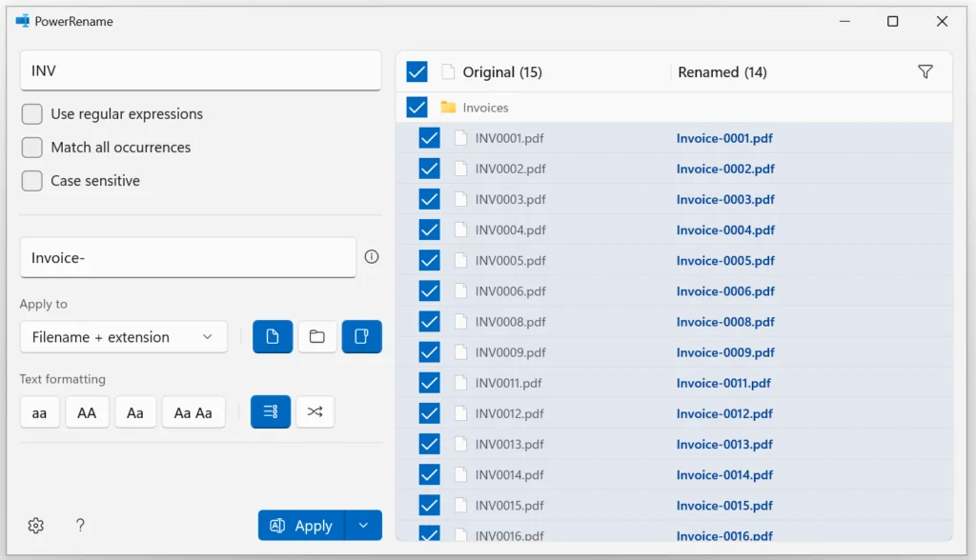Apply lowercase formatting (aa)

[40, 412]
